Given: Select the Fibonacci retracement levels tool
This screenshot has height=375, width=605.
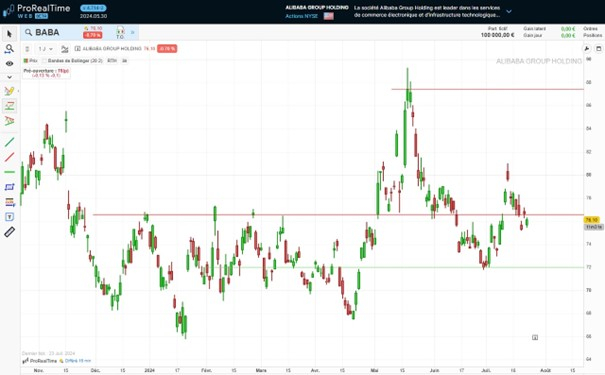Looking at the screenshot, I should pyautogui.click(x=9, y=202).
